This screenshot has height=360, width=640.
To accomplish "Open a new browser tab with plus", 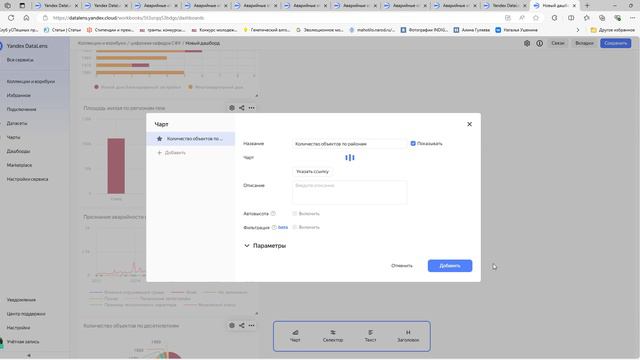I will tap(587, 6).
